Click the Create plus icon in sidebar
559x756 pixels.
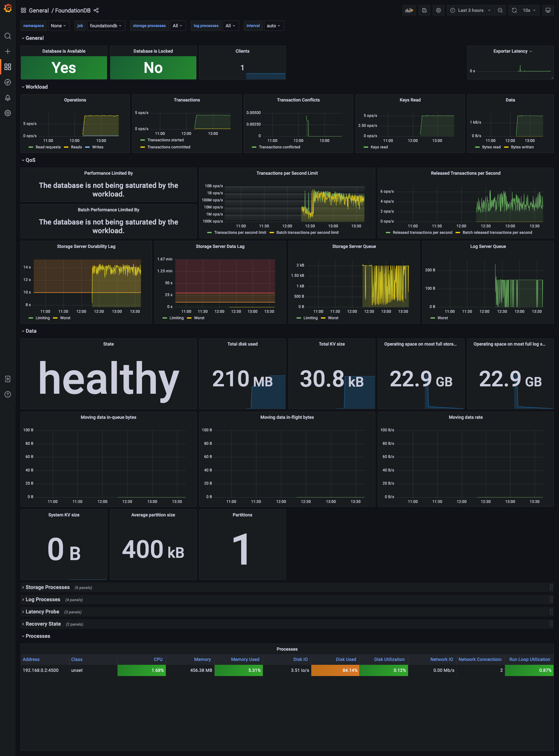point(7,51)
